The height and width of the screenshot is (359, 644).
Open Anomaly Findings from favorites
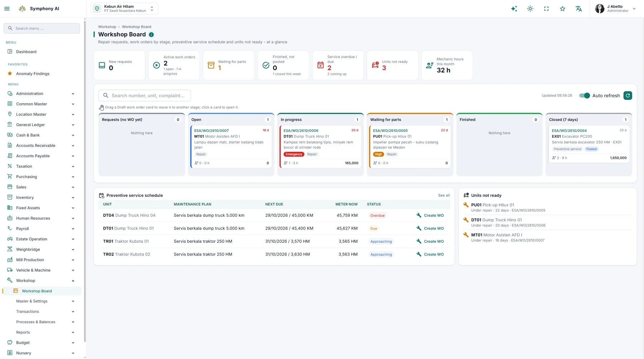(41, 74)
